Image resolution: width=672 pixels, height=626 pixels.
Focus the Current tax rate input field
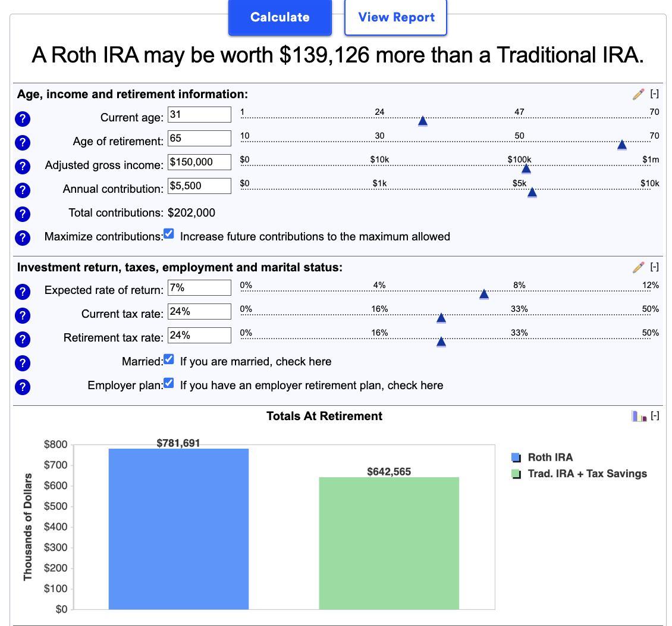(x=199, y=311)
